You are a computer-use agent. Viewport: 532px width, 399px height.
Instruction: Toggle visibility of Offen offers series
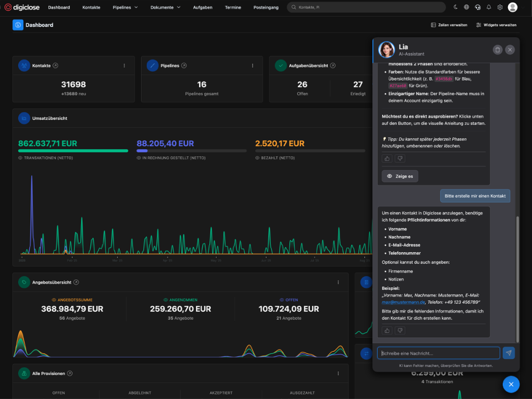click(281, 300)
